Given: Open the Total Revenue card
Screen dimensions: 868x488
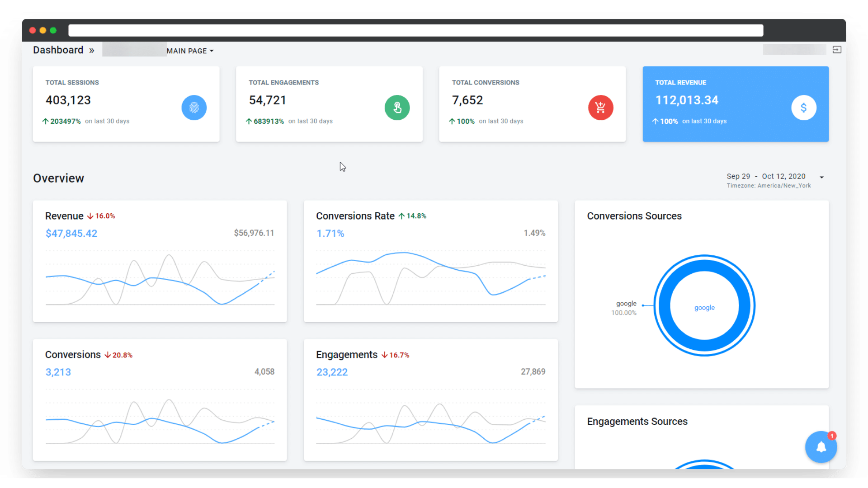Looking at the screenshot, I should point(736,104).
